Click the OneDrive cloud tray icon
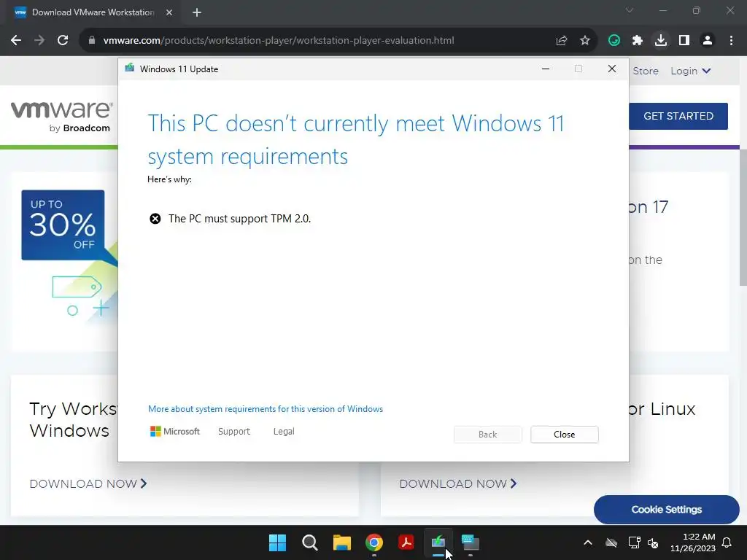This screenshot has height=560, width=747. coord(611,542)
